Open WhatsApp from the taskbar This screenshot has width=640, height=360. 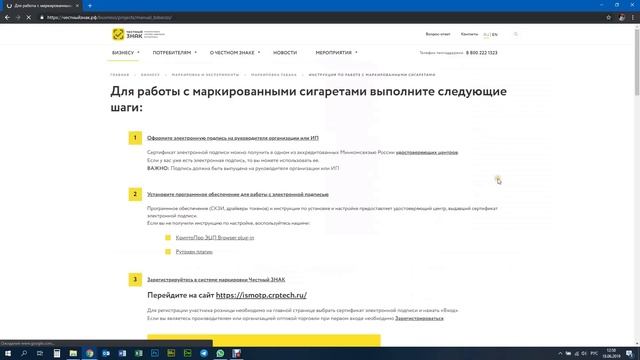(x=220, y=353)
